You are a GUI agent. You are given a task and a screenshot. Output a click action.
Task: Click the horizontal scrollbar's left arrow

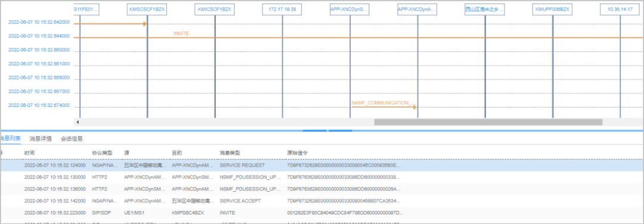tap(78, 122)
